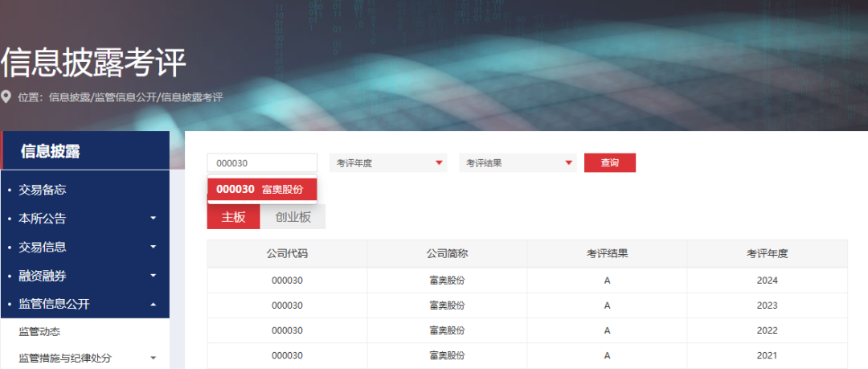
Task: Open the 监管措施与纪律处分 link
Action: 64,358
